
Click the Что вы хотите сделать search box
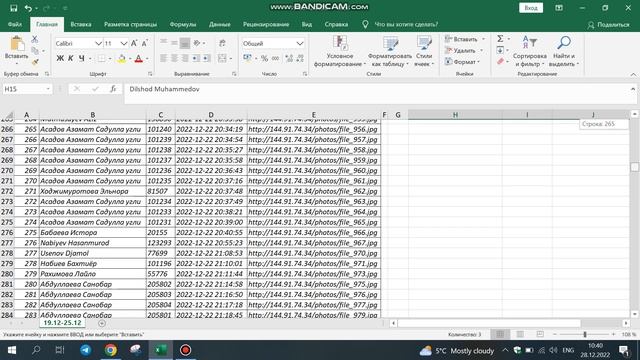tap(406, 24)
